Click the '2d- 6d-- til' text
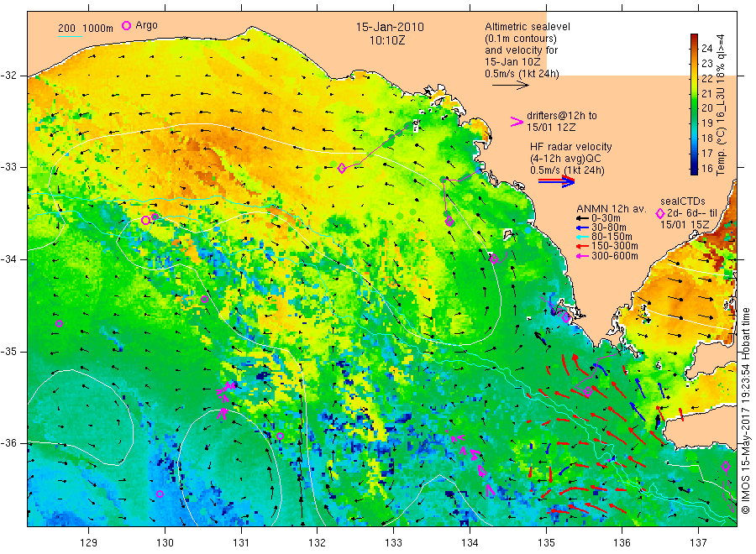The image size is (756, 554). [x=692, y=213]
